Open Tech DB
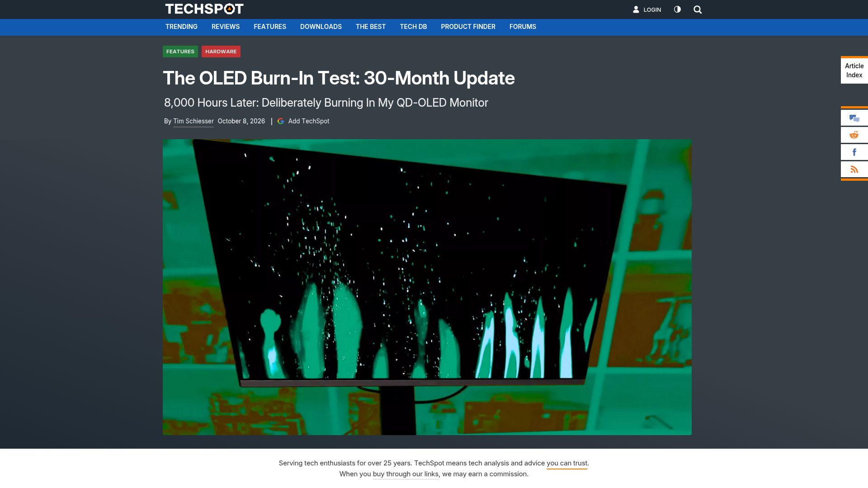868x488 pixels. (413, 27)
